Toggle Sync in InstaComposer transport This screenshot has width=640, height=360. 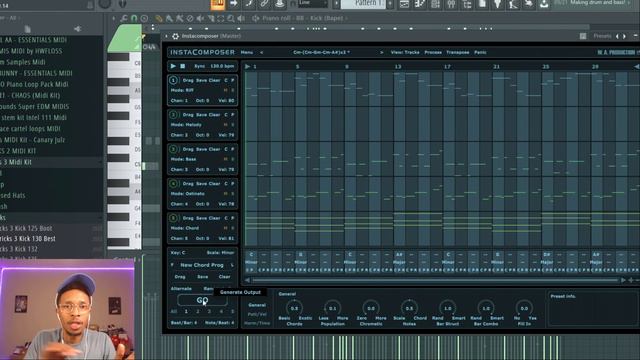click(200, 66)
